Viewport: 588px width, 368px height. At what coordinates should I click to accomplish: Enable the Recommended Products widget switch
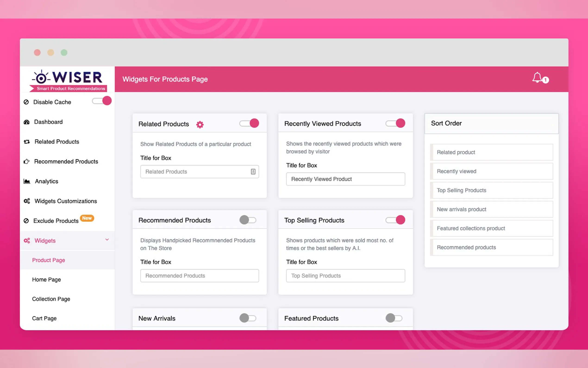[x=248, y=220]
